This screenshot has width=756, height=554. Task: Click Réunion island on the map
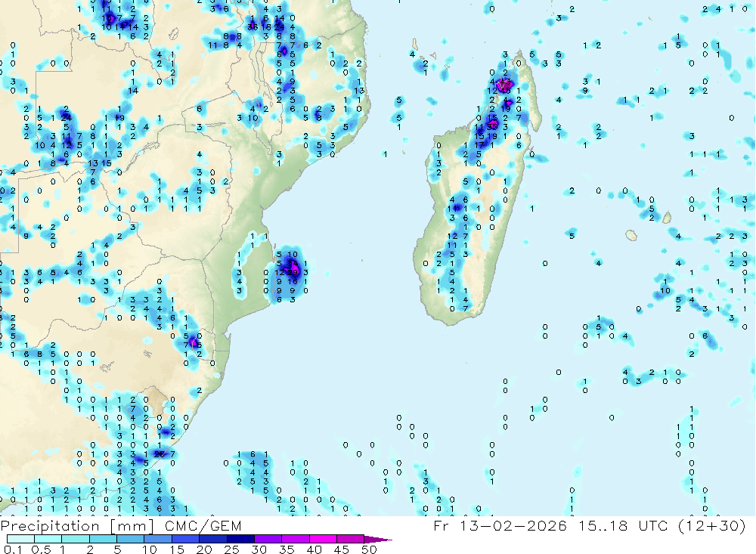click(631, 235)
